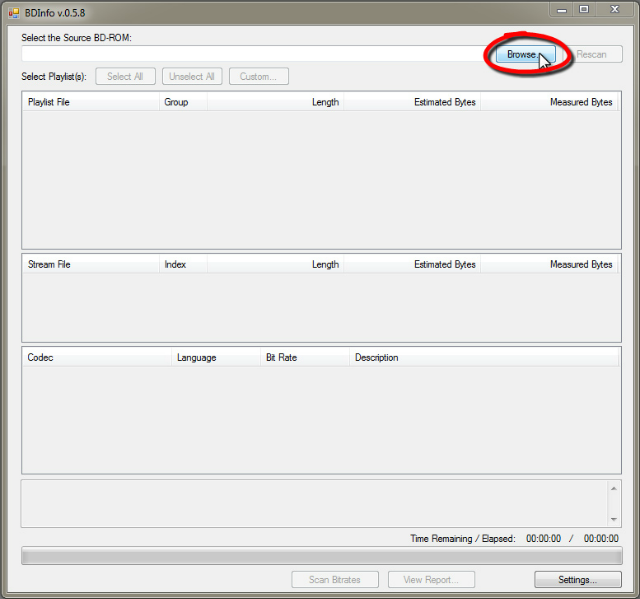Image resolution: width=640 pixels, height=599 pixels.
Task: Click the Rescan button
Action: 593,54
